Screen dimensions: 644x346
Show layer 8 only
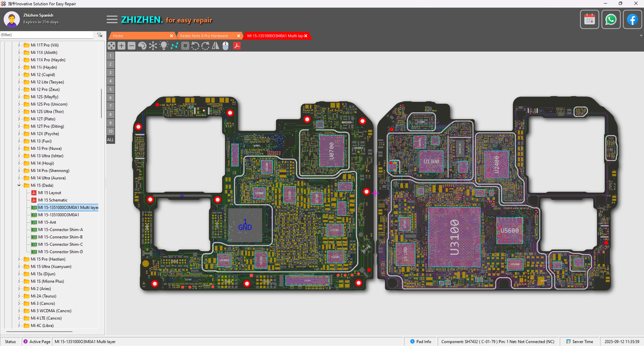(x=111, y=114)
